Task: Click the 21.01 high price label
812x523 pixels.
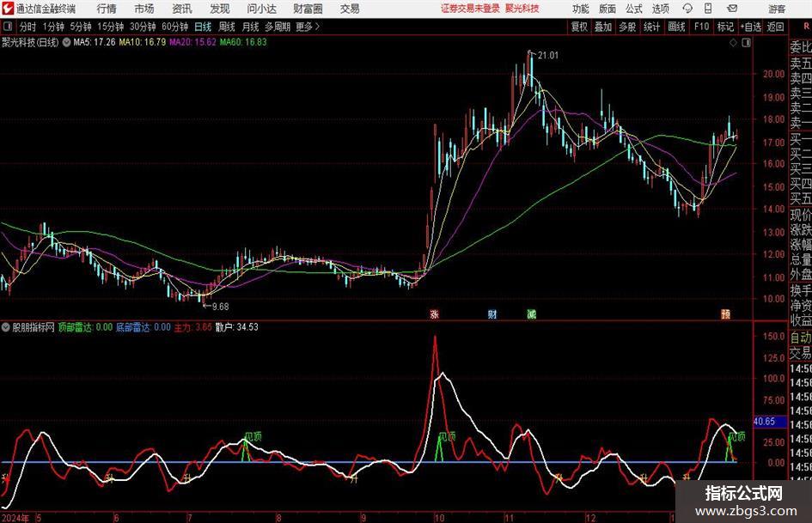Action: pos(548,56)
